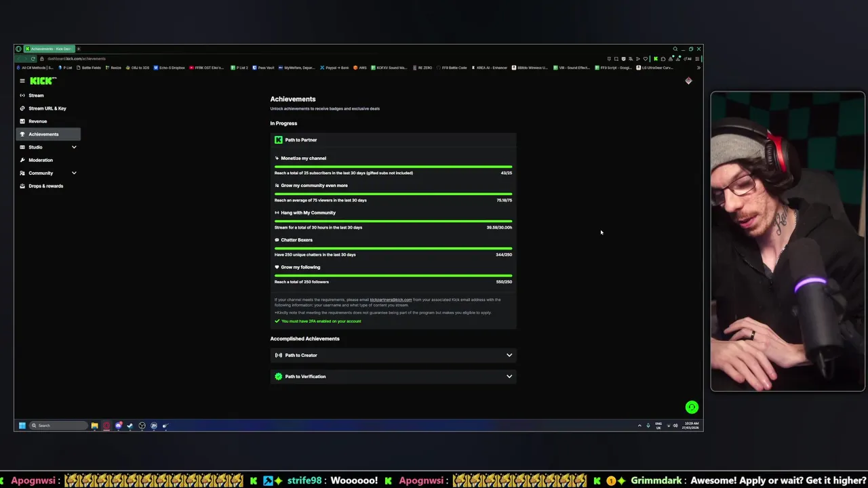The width and height of the screenshot is (868, 488).
Task: Open the kickpartners@kick.com email link
Action: [x=391, y=300]
